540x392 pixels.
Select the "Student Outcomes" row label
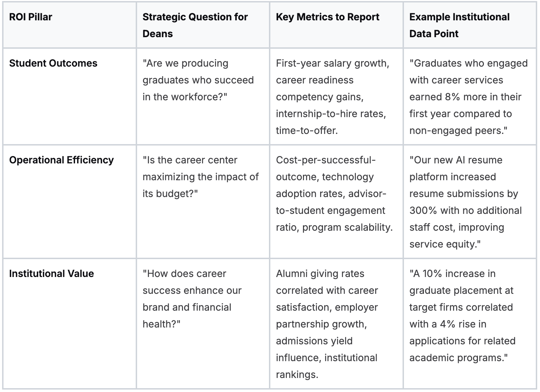[x=53, y=63]
